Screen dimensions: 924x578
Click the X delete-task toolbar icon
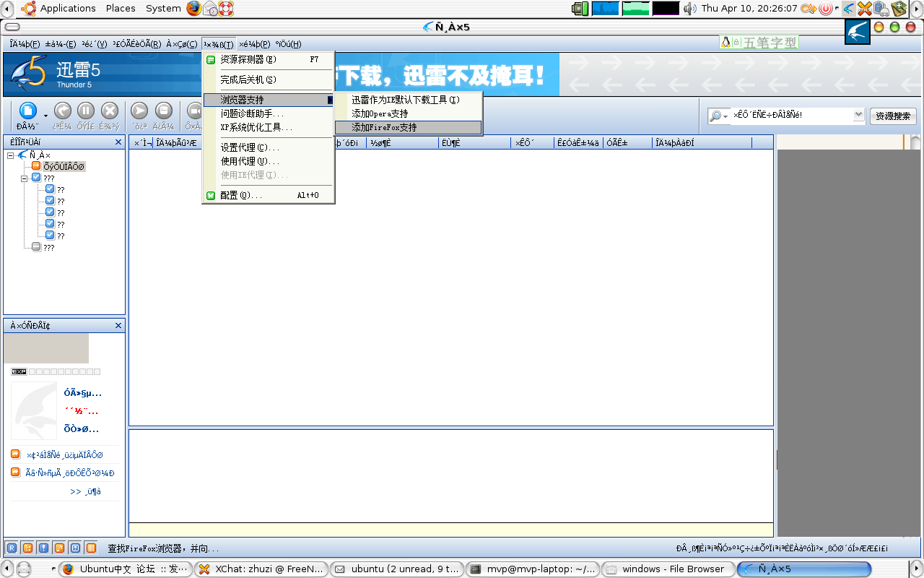point(110,111)
